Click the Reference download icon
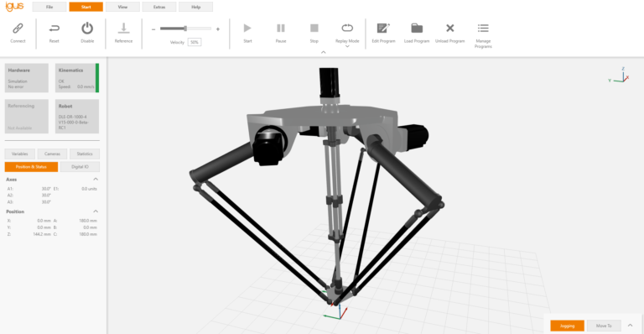644x334 pixels. coord(123,28)
